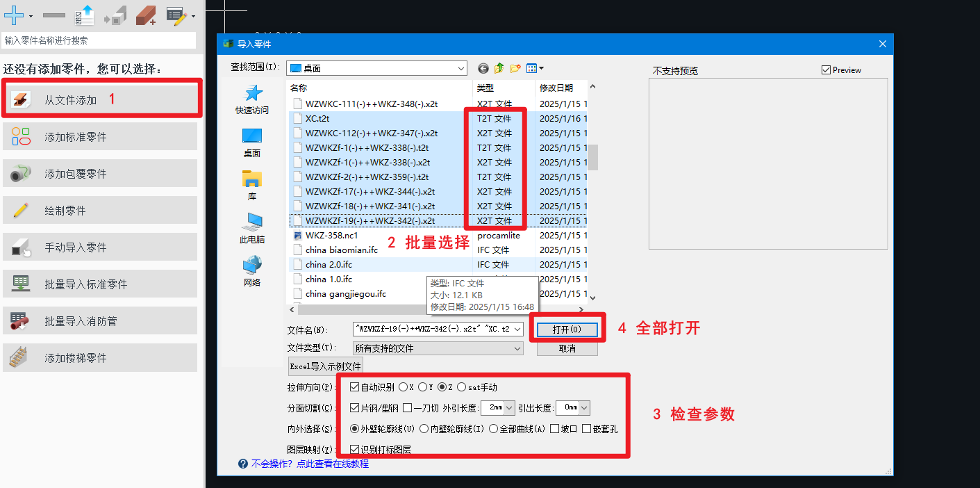
Task: Go to 快速访问 in places bar
Action: click(x=251, y=100)
